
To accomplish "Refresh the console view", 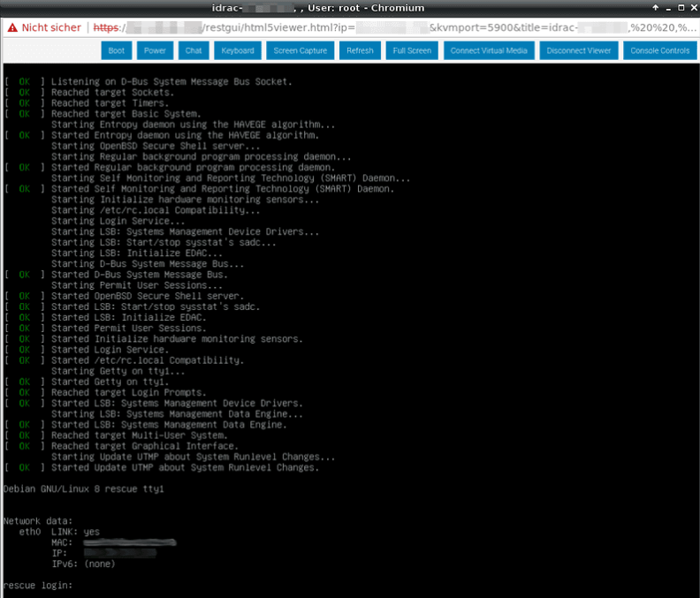I will [x=360, y=50].
